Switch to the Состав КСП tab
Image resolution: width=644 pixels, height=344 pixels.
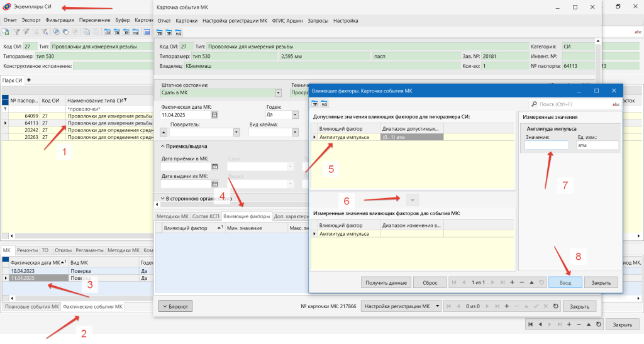(x=206, y=216)
